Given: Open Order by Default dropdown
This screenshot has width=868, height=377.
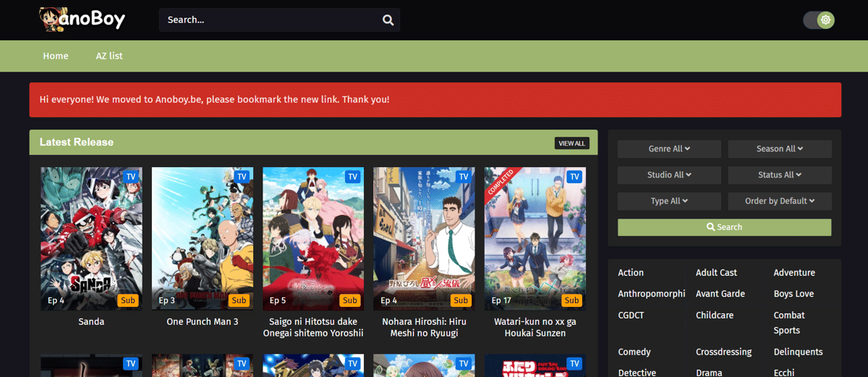Looking at the screenshot, I should (780, 201).
